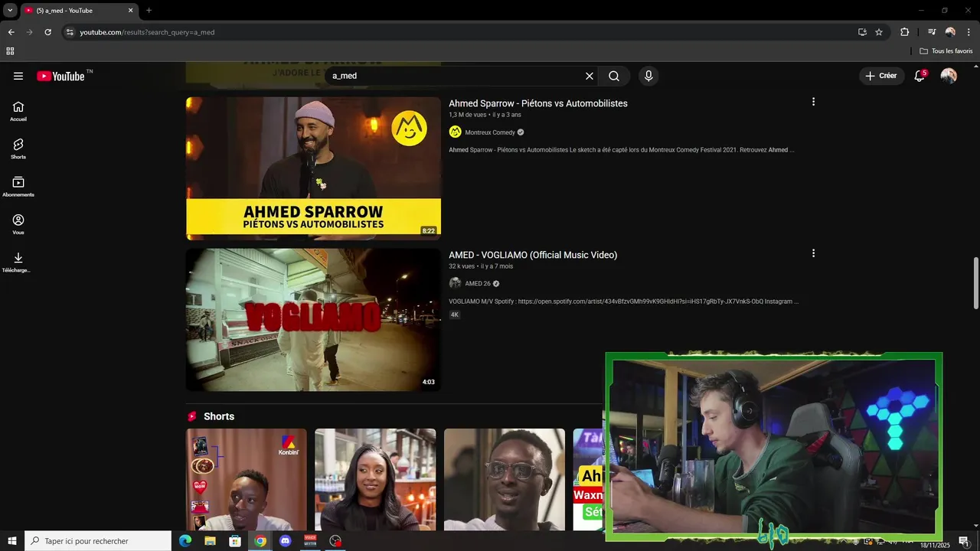Image resolution: width=980 pixels, height=551 pixels.
Task: Switch to Discord in the taskbar
Action: [x=286, y=541]
